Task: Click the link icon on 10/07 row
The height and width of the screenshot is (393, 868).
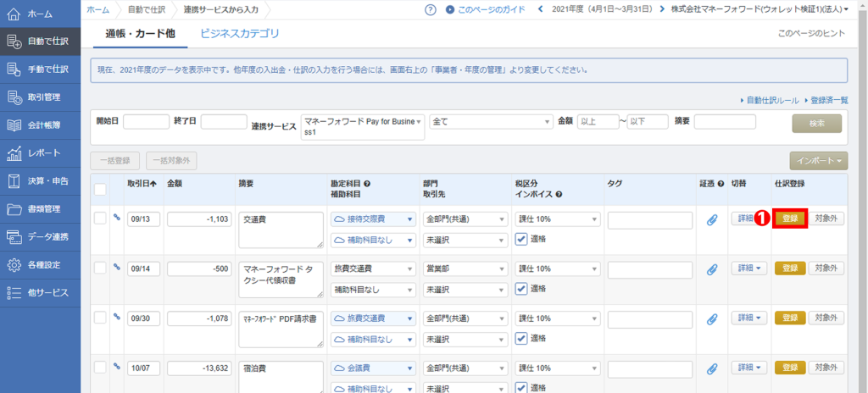Action: (116, 366)
